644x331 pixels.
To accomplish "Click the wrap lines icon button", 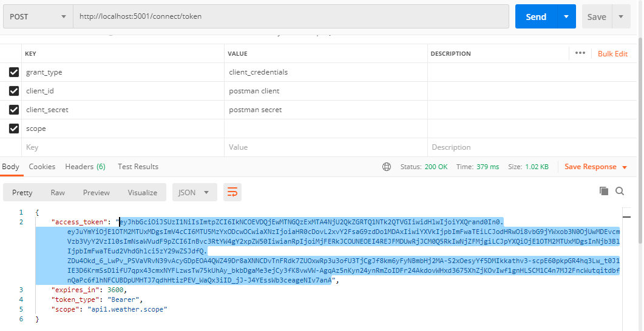I will tap(232, 192).
